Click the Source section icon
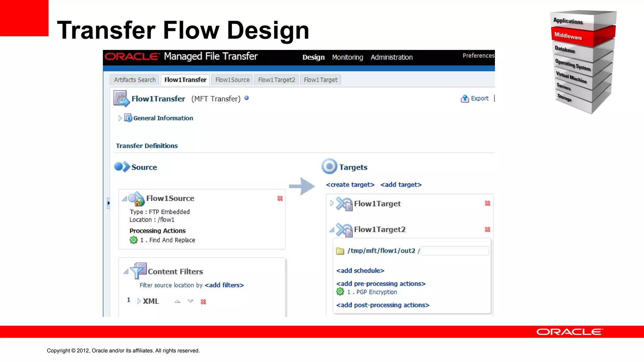Image resolution: width=644 pixels, height=362 pixels. (x=122, y=167)
